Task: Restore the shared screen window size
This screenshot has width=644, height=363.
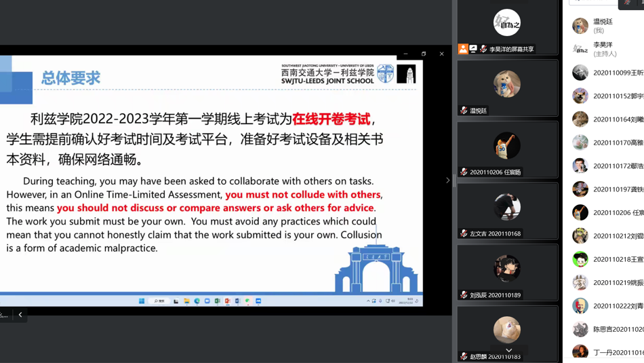Action: click(424, 54)
